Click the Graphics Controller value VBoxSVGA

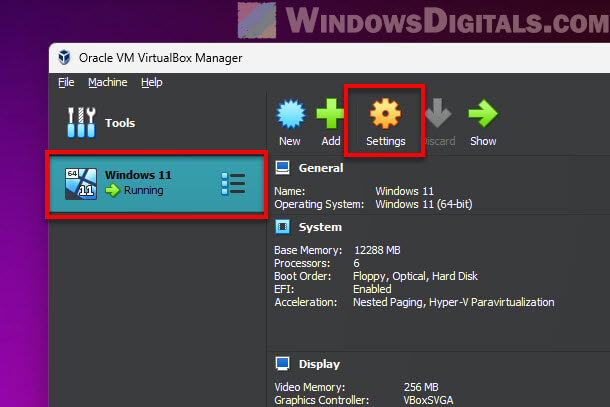[x=428, y=400]
